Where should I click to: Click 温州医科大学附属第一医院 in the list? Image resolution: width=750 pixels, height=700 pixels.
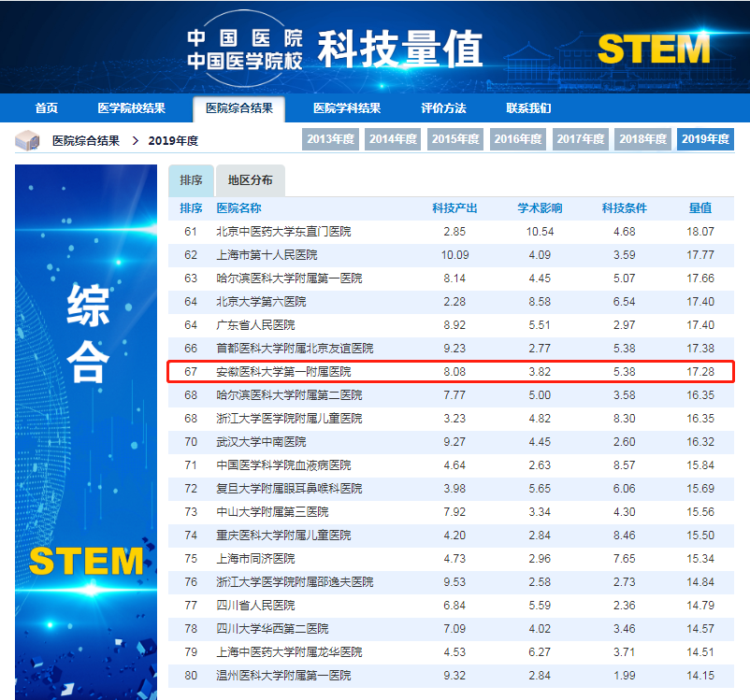point(283,676)
